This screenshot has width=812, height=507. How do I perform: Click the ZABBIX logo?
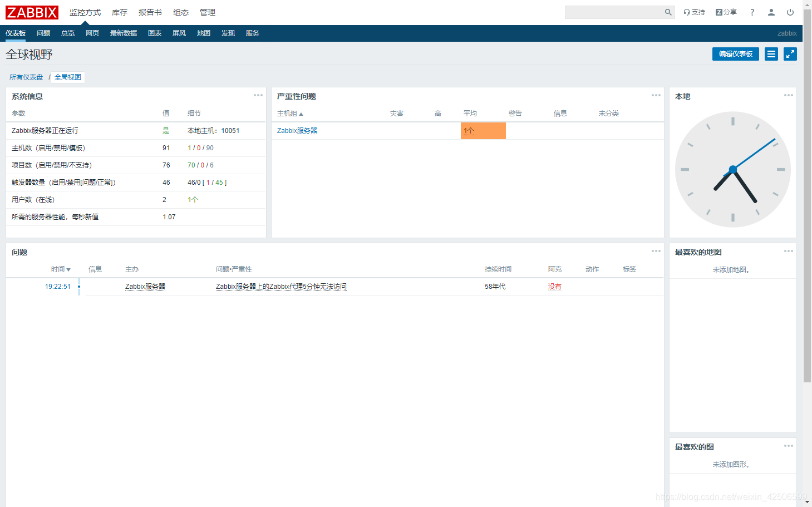click(32, 12)
